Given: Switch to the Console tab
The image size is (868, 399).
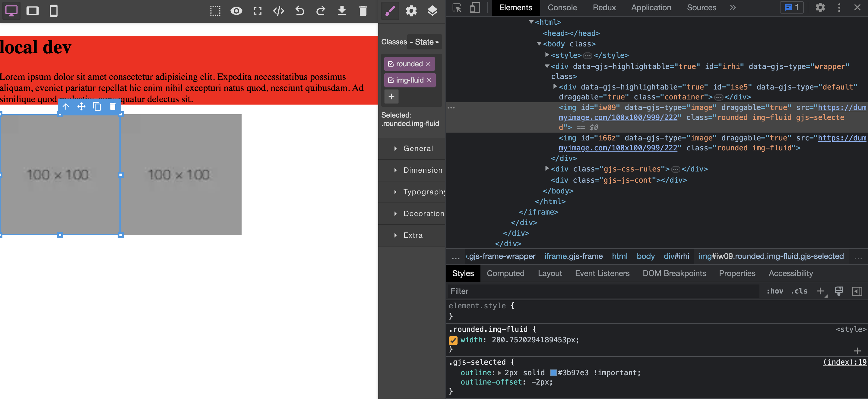Looking at the screenshot, I should pyautogui.click(x=562, y=8).
